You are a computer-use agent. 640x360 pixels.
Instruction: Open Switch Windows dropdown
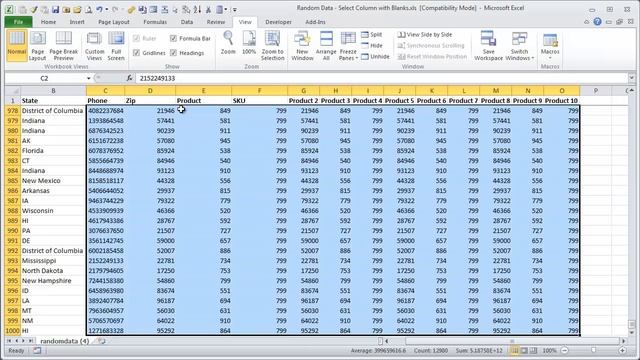point(520,45)
